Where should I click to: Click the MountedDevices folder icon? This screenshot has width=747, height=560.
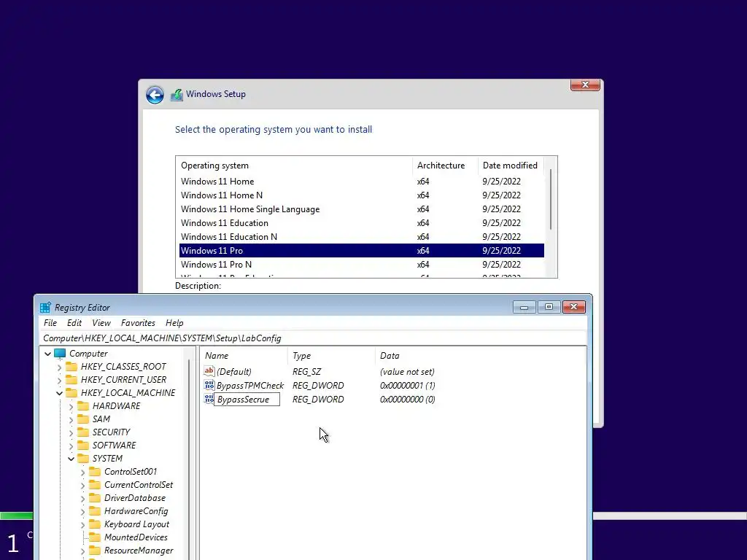(95, 537)
